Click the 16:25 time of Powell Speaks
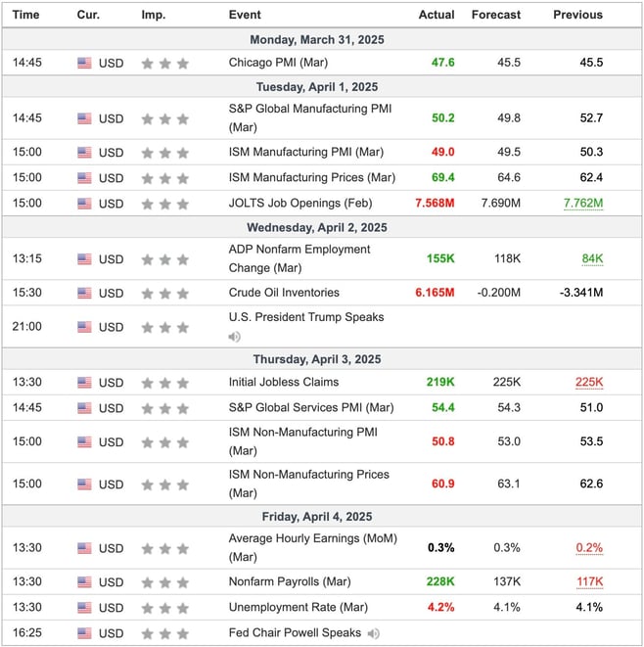This screenshot has width=644, height=647. (x=26, y=633)
